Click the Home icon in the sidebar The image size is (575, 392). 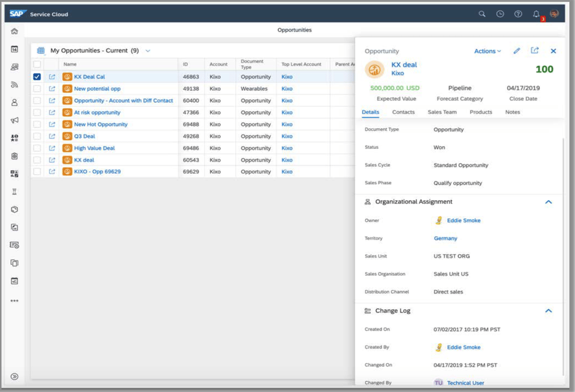[14, 31]
